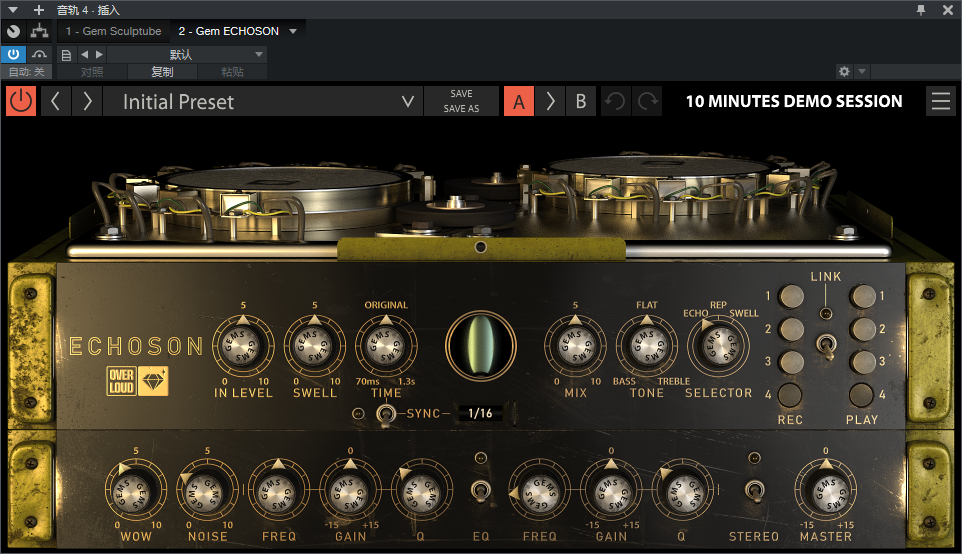Image resolution: width=962 pixels, height=554 pixels.
Task: Click the green magic eye level indicator
Action: pos(480,346)
